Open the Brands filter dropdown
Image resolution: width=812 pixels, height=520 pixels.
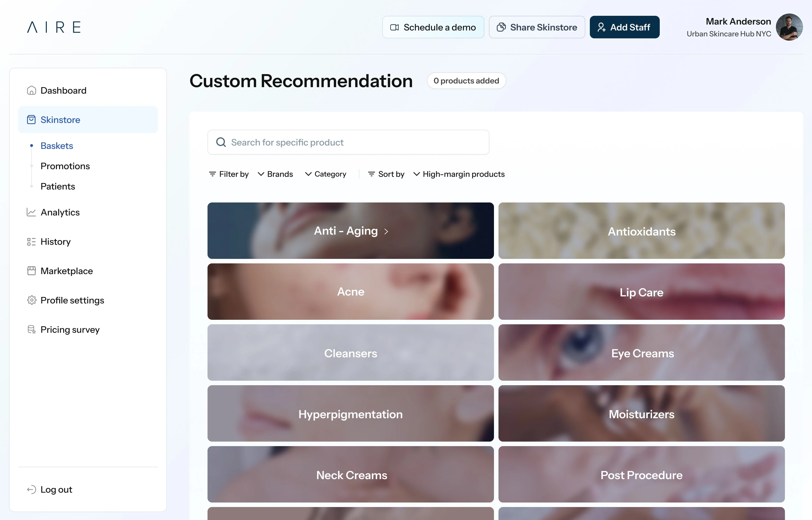(x=275, y=174)
